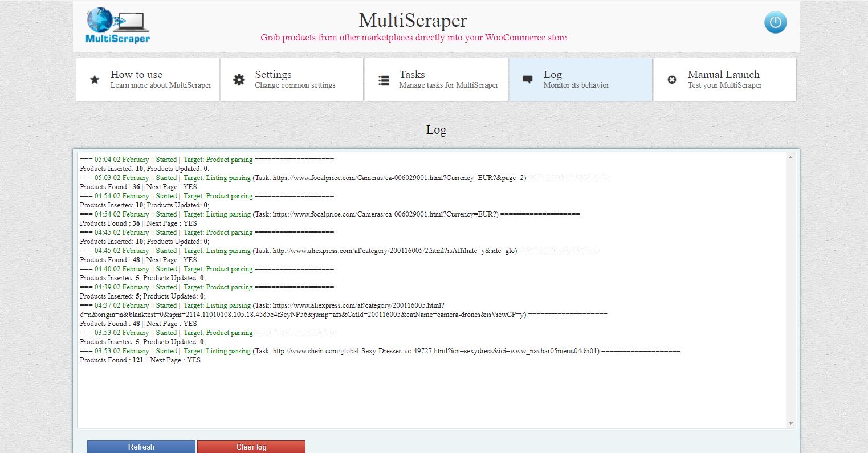Viewport: 868px width, 453px height.
Task: Click the 04:40 02 February Product parsing entry
Action: [x=207, y=269]
